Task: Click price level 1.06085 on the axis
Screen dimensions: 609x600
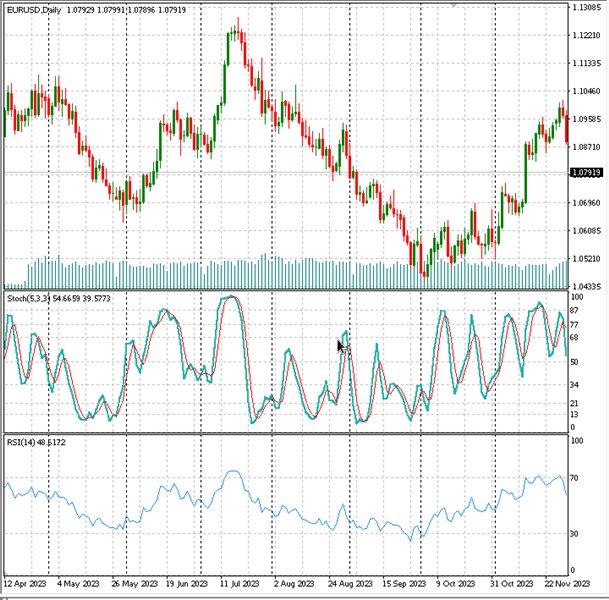Action: pos(587,231)
